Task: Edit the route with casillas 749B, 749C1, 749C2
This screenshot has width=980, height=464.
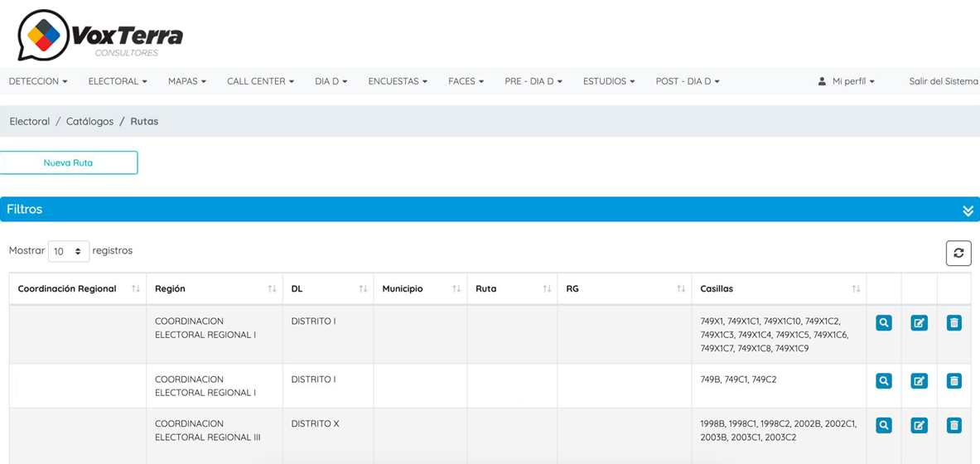Action: [x=919, y=381]
